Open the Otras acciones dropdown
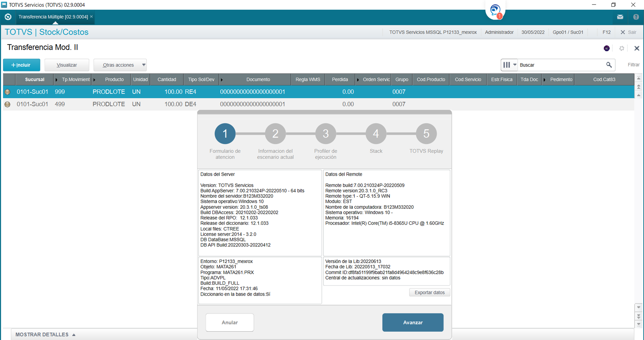This screenshot has width=644, height=340. [x=120, y=65]
